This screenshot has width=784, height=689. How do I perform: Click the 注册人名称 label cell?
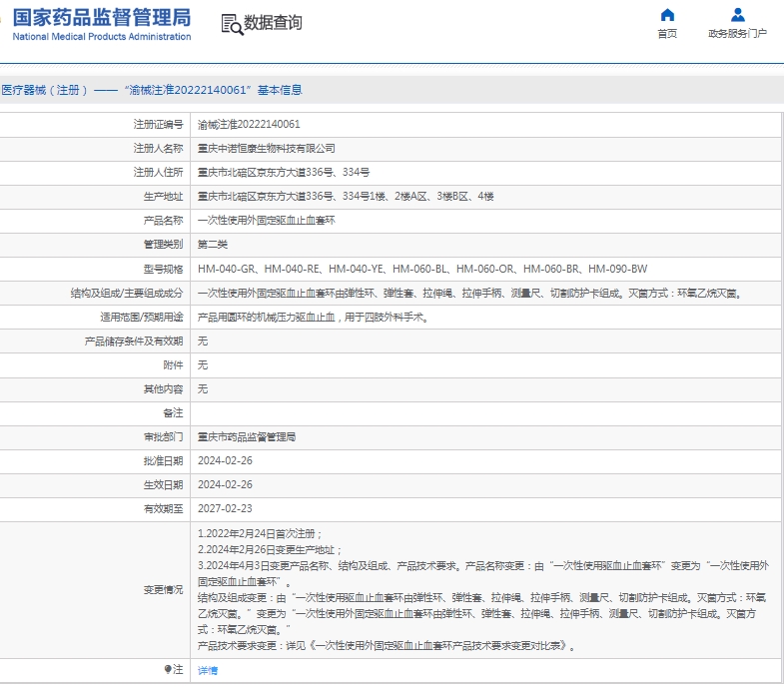[95, 149]
